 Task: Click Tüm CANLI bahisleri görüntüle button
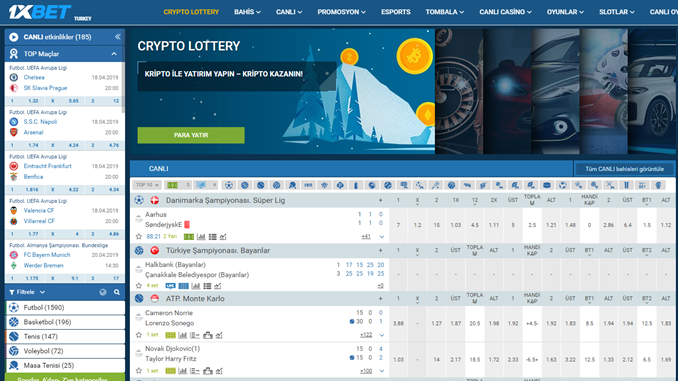[624, 169]
